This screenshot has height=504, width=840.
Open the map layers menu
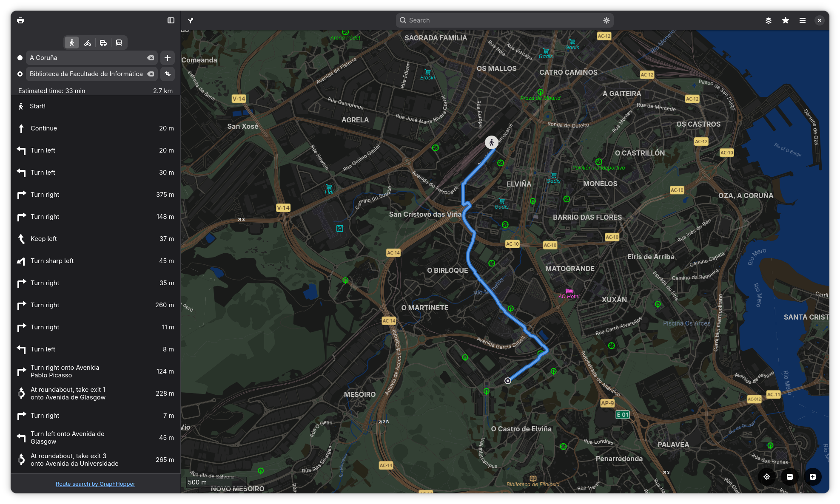769,20
